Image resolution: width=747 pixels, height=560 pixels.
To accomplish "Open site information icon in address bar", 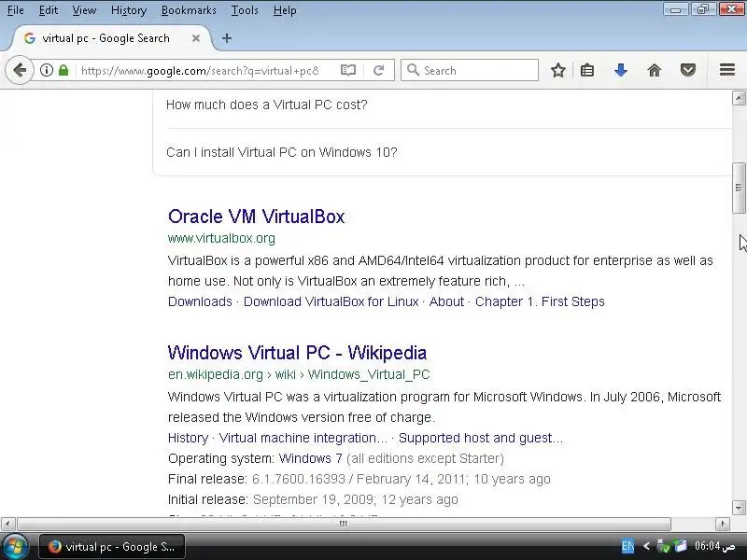I will pos(46,71).
